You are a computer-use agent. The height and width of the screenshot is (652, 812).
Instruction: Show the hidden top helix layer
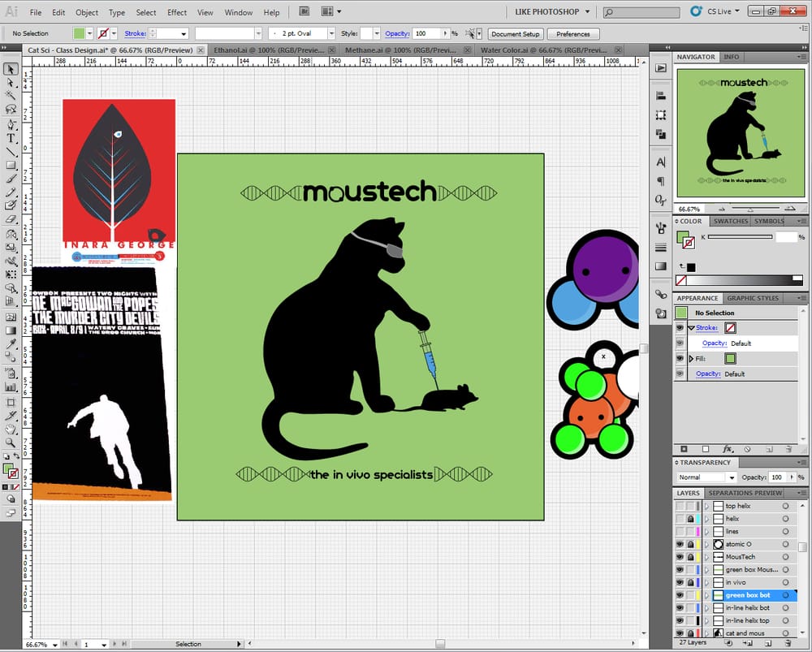pyautogui.click(x=680, y=506)
